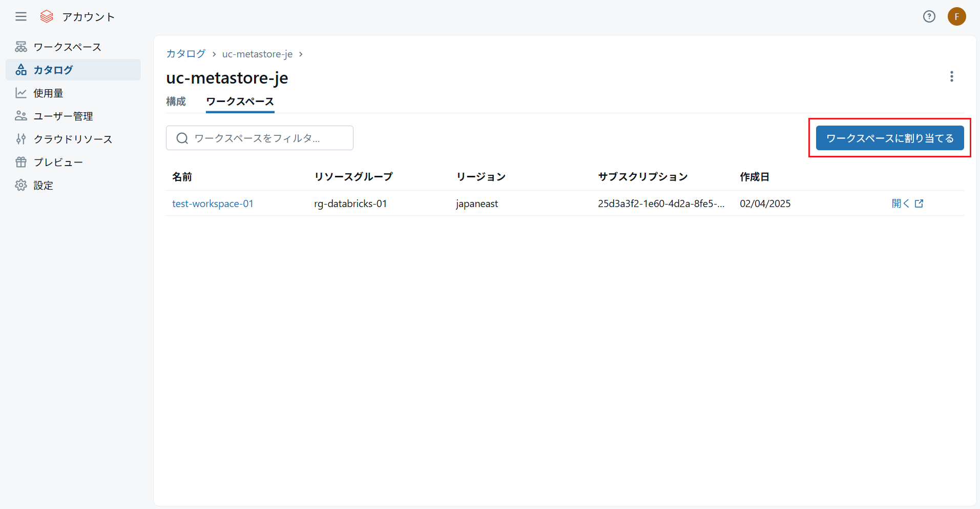Click the 使用量 chart icon
Viewport: 980px width, 509px height.
coord(21,93)
